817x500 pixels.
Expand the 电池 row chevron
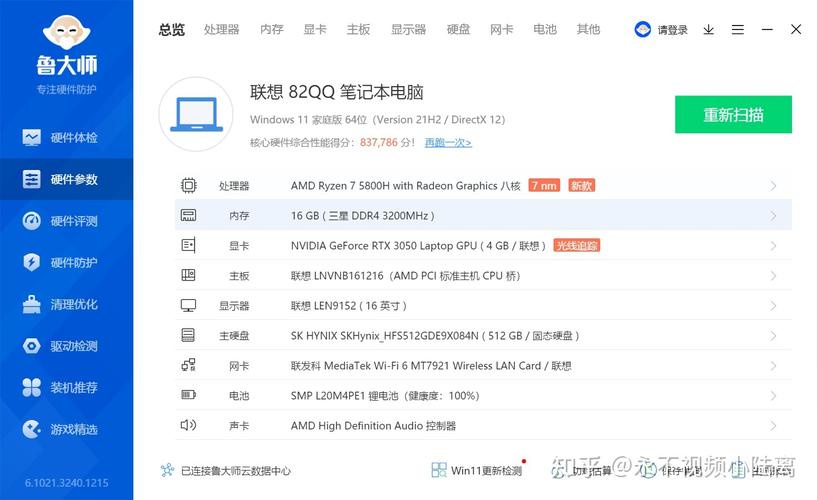(773, 396)
